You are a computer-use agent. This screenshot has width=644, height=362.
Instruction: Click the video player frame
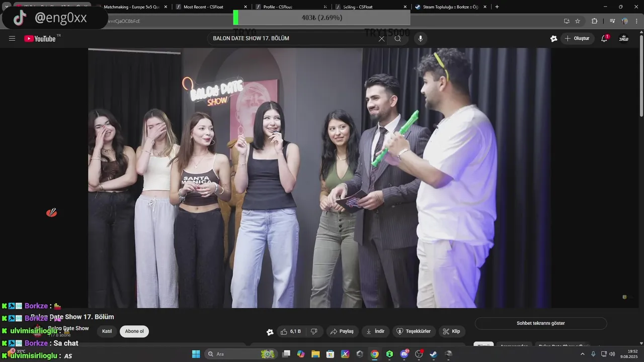(319, 178)
